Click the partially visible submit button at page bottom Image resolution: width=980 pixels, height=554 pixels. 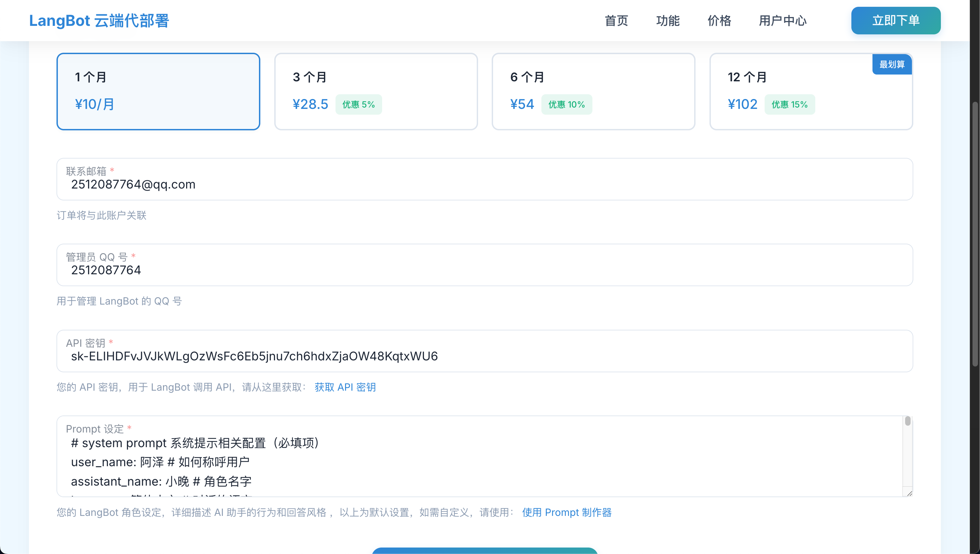[x=485, y=551]
